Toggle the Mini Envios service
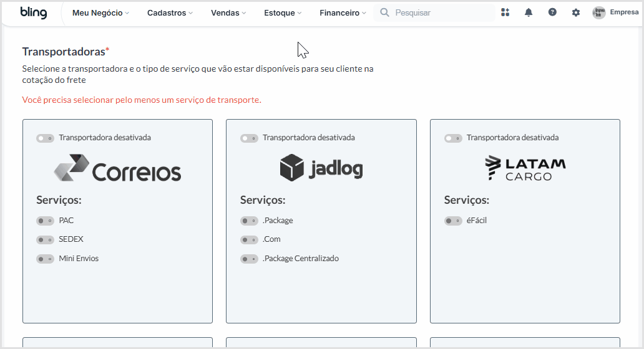 pos(45,259)
